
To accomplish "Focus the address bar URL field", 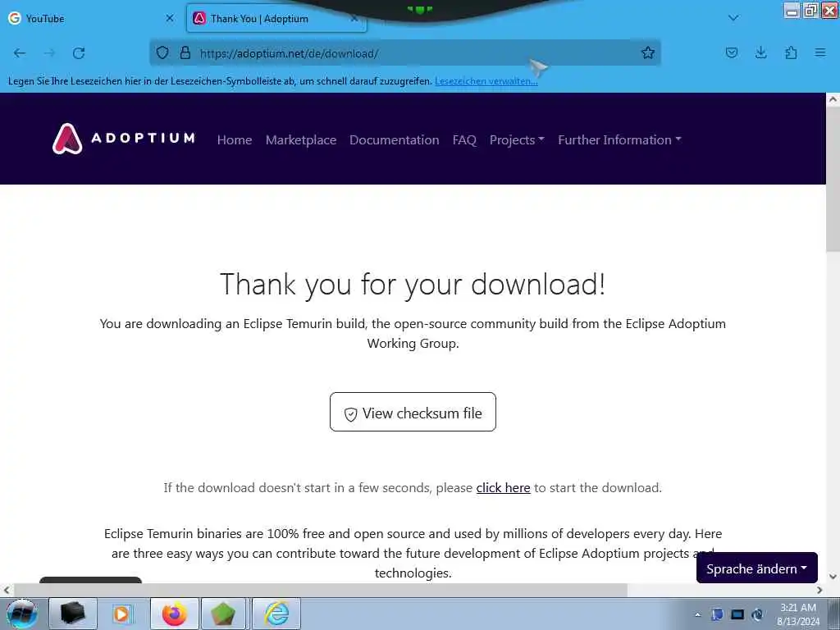I will [405, 53].
